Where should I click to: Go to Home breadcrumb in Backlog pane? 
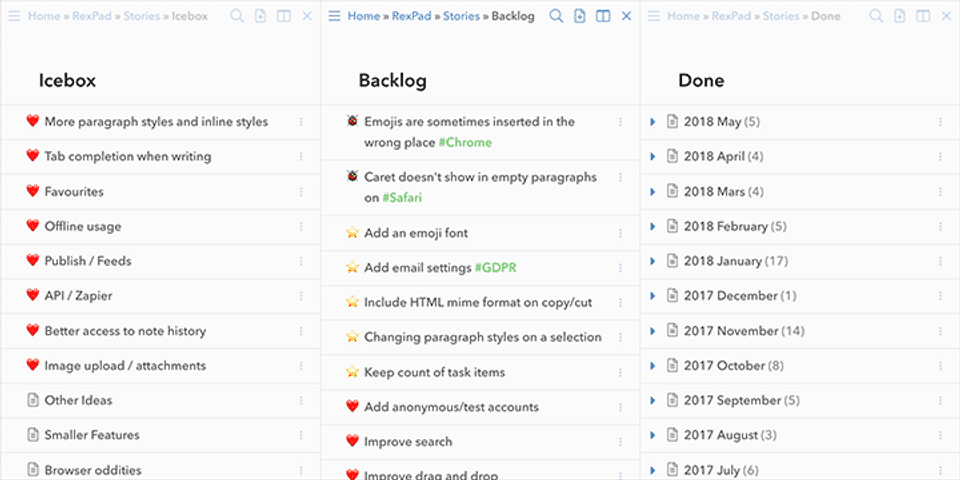click(x=363, y=16)
